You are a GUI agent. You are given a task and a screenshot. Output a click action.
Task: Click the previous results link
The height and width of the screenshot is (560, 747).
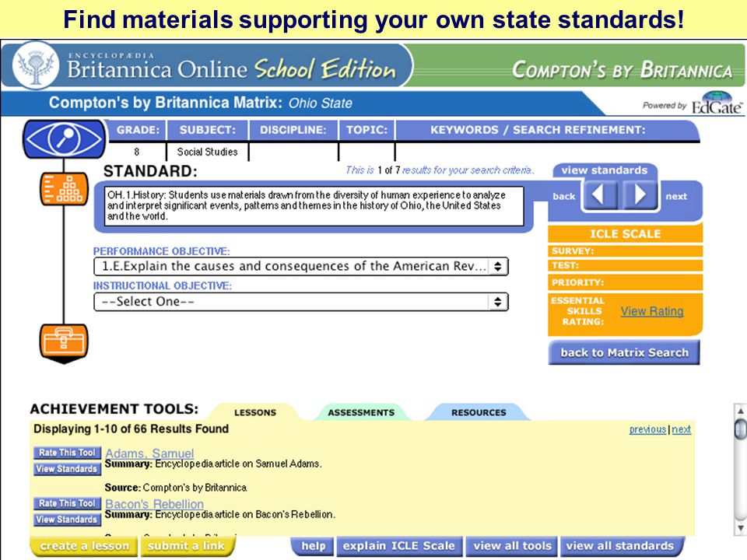pos(647,429)
